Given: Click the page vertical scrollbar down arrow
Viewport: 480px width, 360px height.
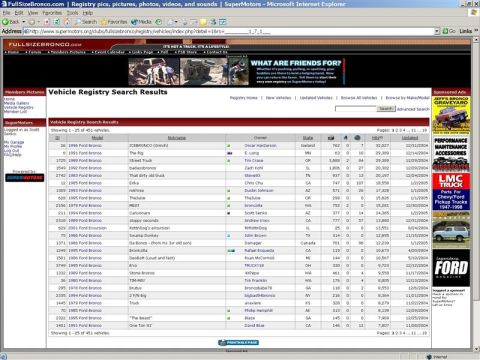Looking at the screenshot, I should click(476, 349).
